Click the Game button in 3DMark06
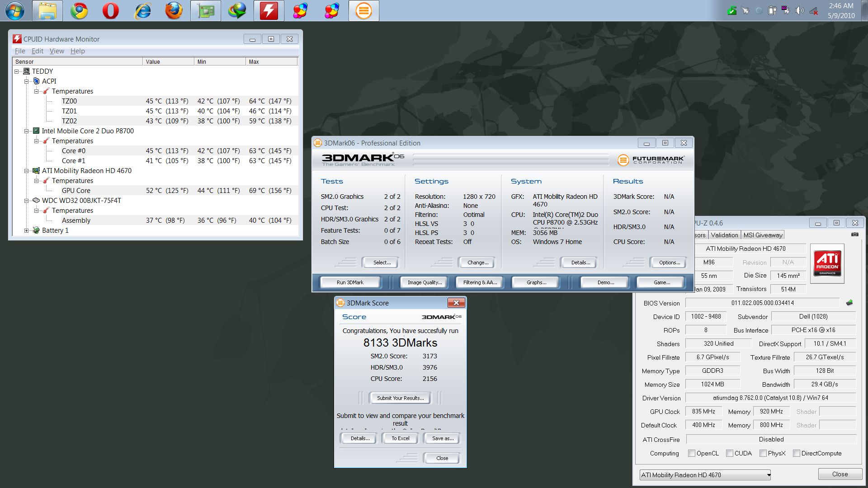The image size is (868, 488). (662, 282)
